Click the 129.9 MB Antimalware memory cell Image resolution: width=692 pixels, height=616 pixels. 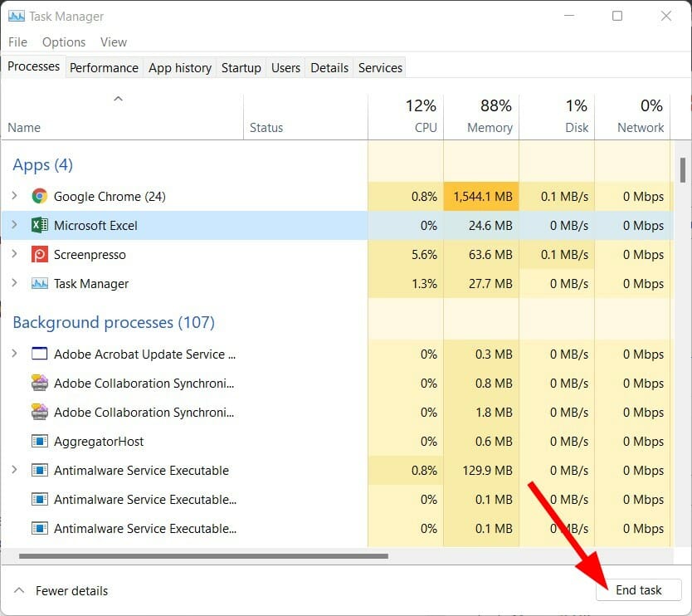pyautogui.click(x=481, y=470)
